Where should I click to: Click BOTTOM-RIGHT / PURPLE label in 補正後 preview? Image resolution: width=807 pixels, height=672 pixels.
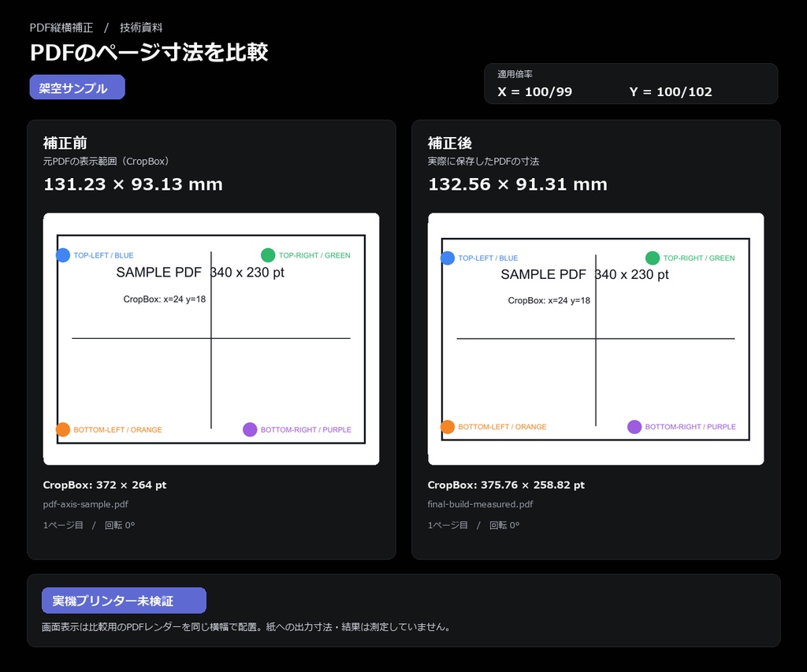690,426
